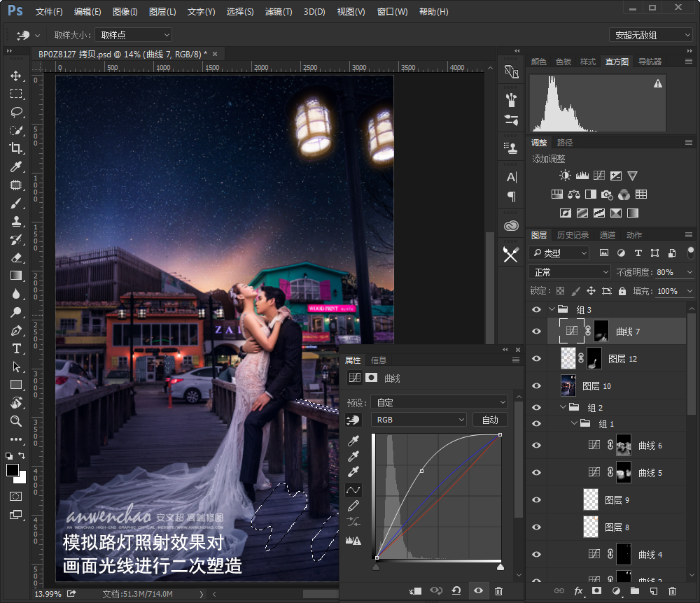Select the Gradient tool

coord(16,276)
